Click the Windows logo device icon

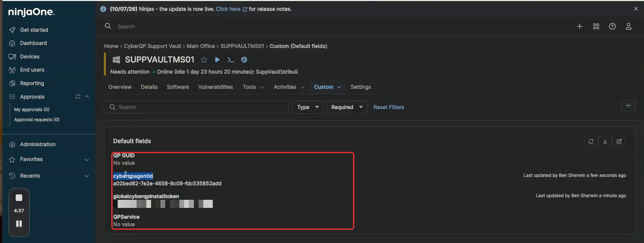(115, 60)
